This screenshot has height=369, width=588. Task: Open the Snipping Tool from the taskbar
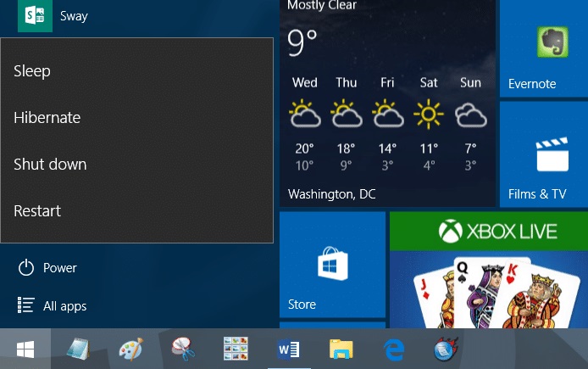[x=183, y=349]
